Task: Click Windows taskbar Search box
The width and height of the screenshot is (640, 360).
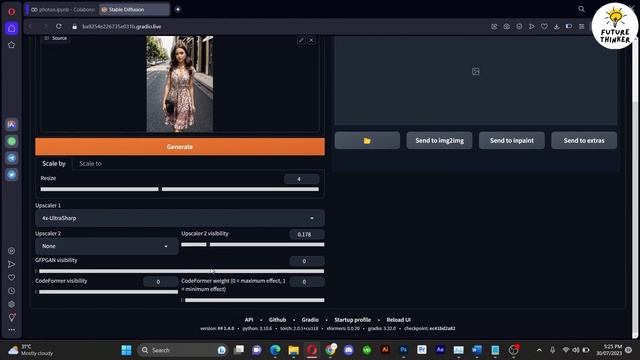Action: 182,350
